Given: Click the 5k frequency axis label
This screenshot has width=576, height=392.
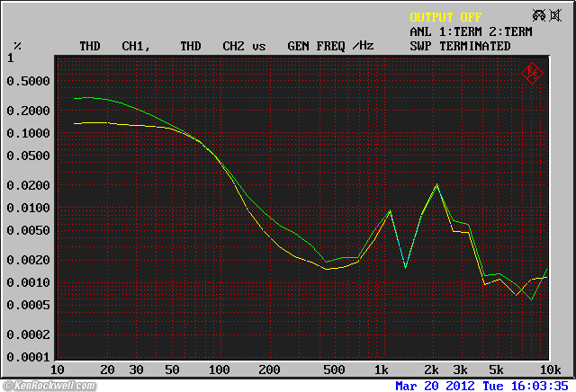Looking at the screenshot, I should tap(496, 370).
